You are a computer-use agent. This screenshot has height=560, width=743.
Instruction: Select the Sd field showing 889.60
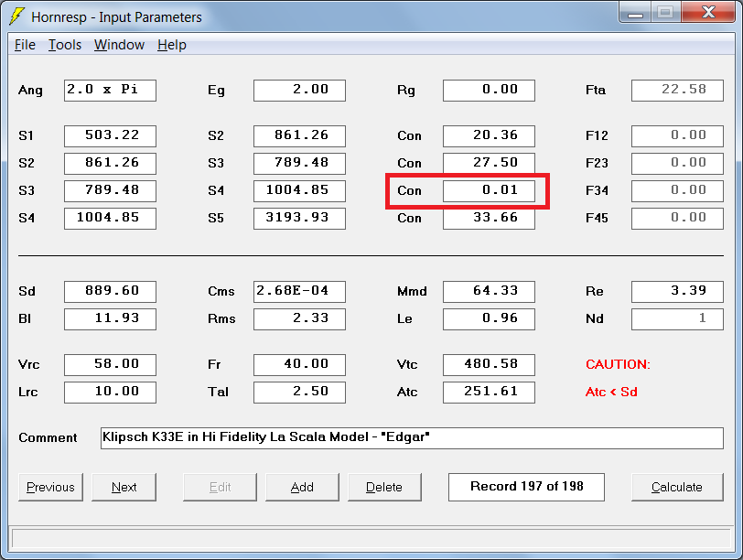[110, 291]
